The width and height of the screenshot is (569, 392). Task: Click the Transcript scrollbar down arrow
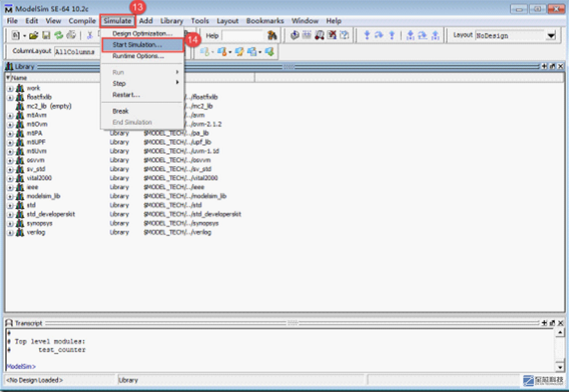coord(560,367)
